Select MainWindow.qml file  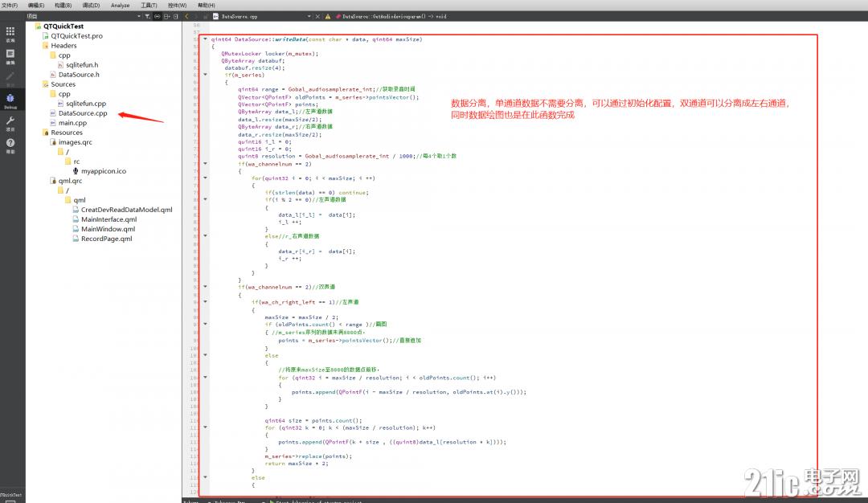pos(108,229)
